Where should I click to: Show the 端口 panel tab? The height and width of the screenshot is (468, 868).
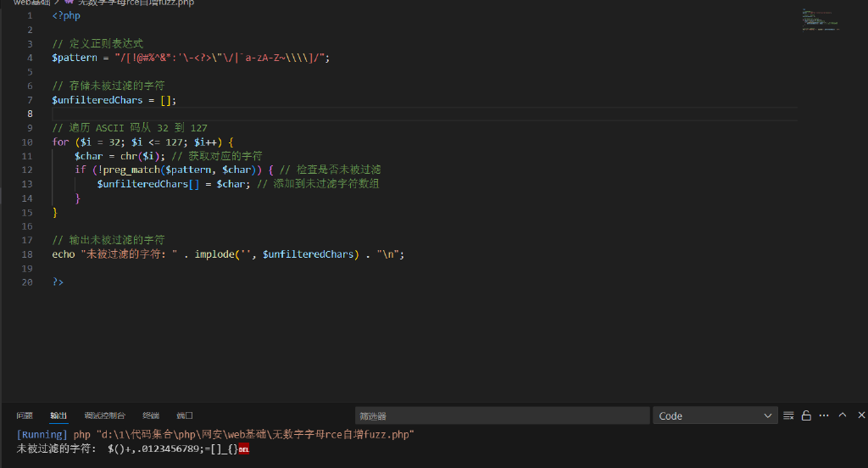coord(185,415)
